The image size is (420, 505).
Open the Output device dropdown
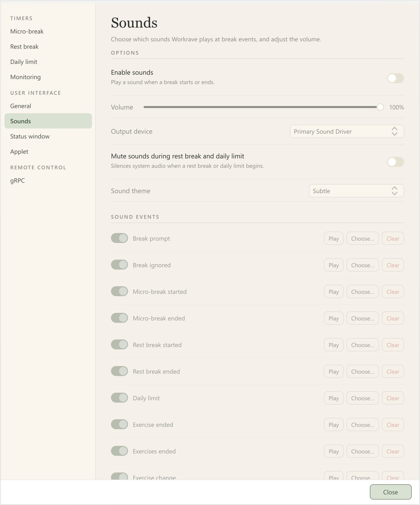pos(347,131)
